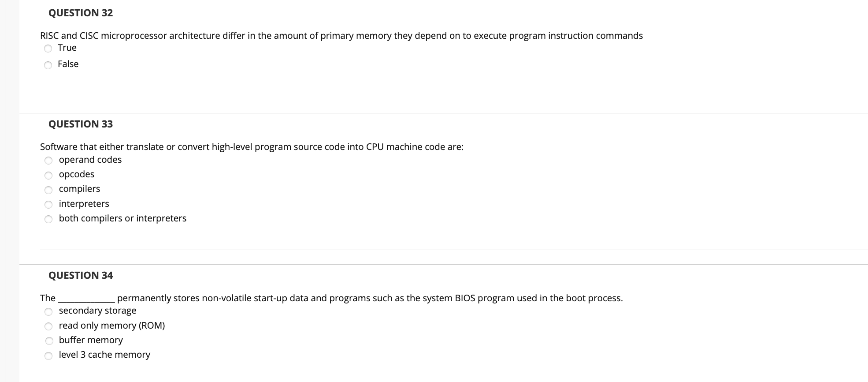Click the high-level source code question text
The height and width of the screenshot is (382, 868).
[252, 147]
